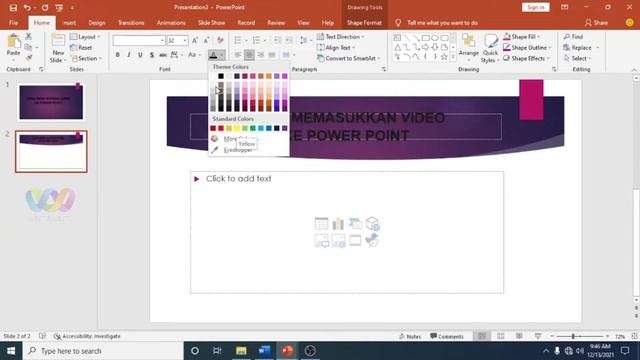Insert a table via the placeholder icon
640x360 pixels.
(x=321, y=224)
